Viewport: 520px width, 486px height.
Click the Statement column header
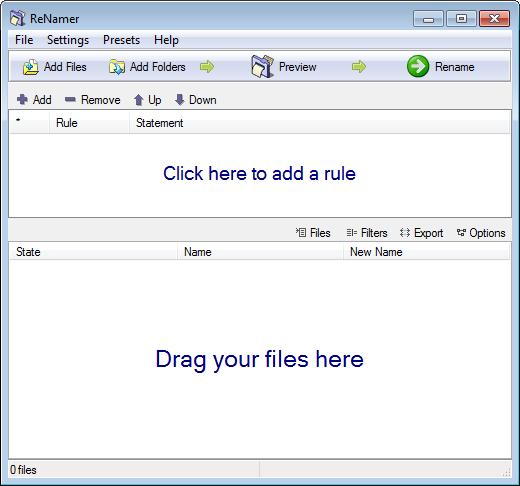(319, 123)
